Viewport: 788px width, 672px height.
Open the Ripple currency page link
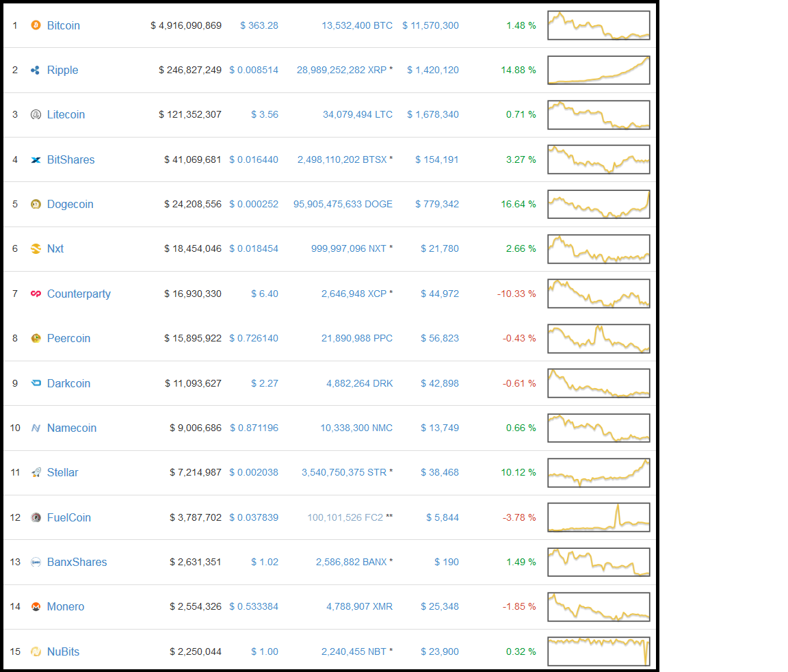click(x=62, y=70)
